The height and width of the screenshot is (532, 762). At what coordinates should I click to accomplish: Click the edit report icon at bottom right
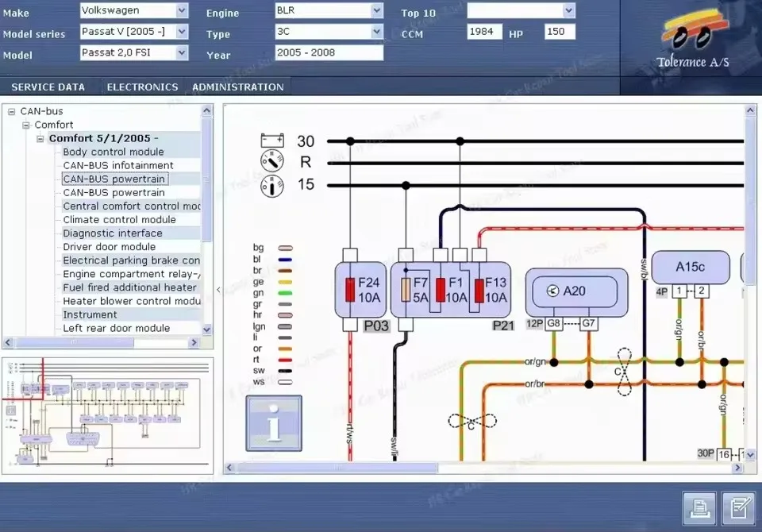tap(741, 508)
